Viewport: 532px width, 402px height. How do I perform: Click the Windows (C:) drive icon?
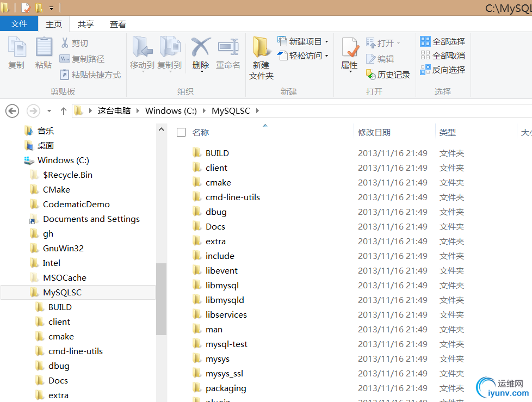[29, 160]
